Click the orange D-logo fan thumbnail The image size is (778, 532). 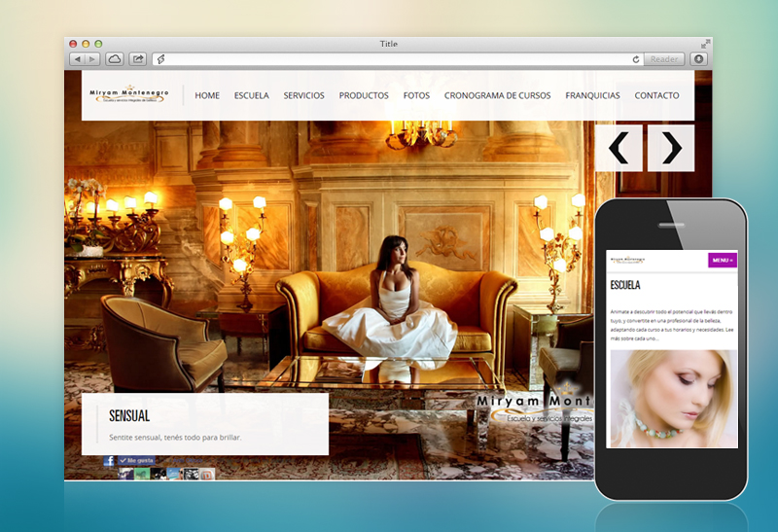pyautogui.click(x=207, y=474)
